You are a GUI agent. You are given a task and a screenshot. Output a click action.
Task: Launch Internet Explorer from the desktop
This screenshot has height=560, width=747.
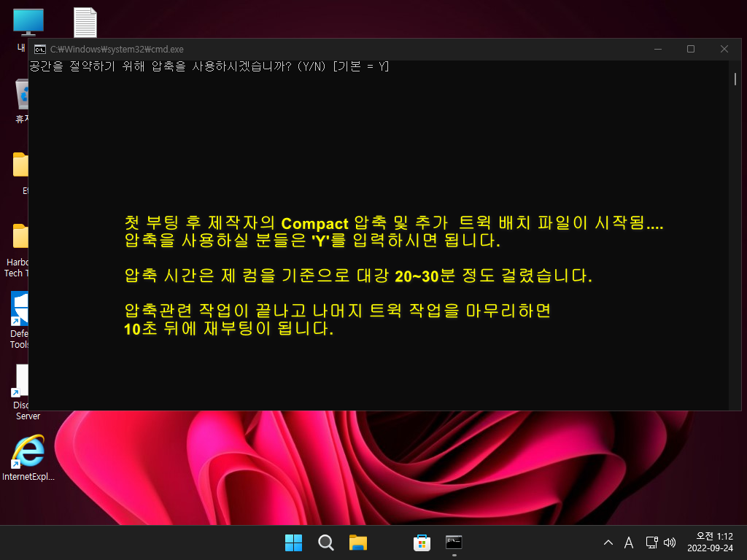click(28, 451)
